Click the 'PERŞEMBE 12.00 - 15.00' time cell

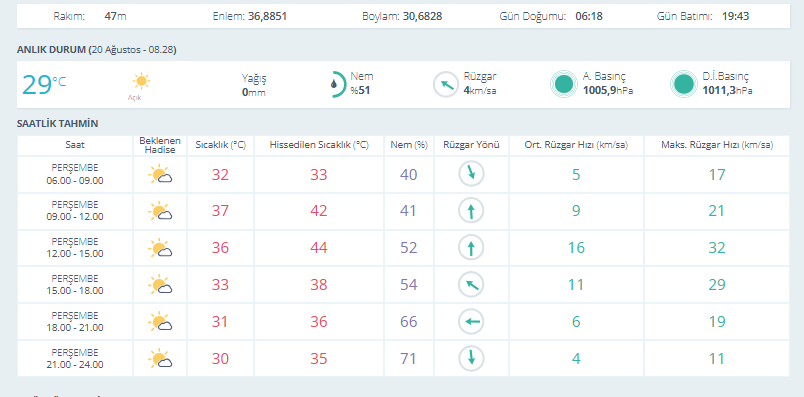(75, 248)
